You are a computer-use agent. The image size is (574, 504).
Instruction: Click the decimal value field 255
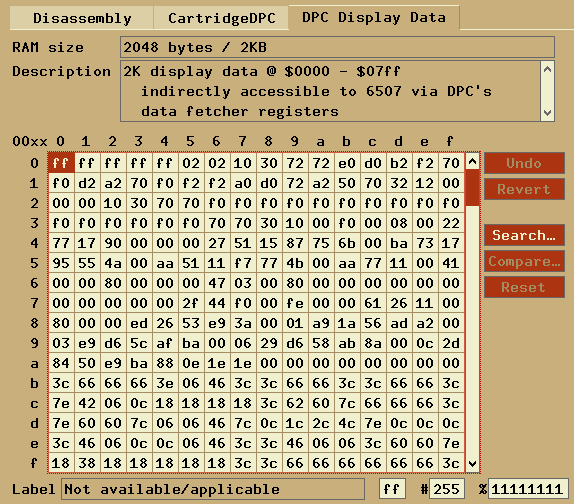[x=447, y=489]
